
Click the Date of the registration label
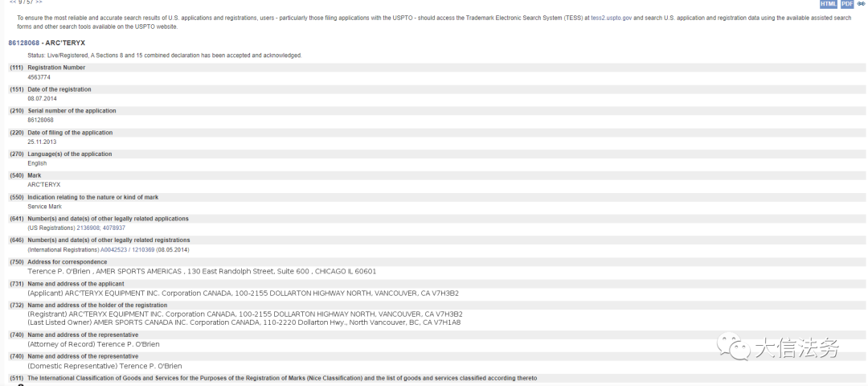[59, 89]
